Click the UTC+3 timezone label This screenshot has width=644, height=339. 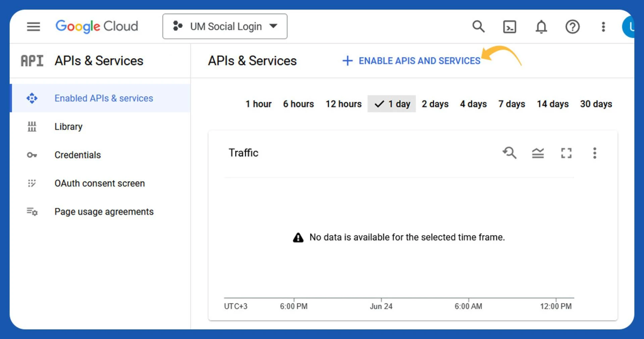235,306
